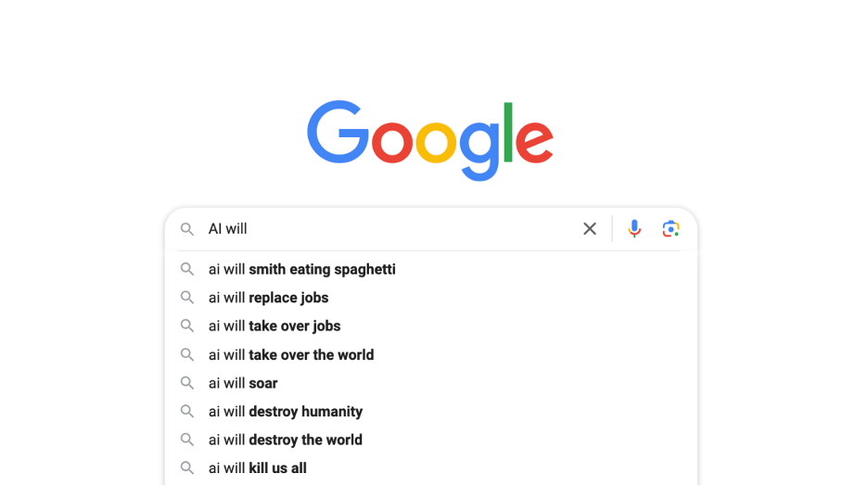Pick suggestion "ai will destroy the world"
Viewport: 868px width, 486px height.
[x=285, y=440]
